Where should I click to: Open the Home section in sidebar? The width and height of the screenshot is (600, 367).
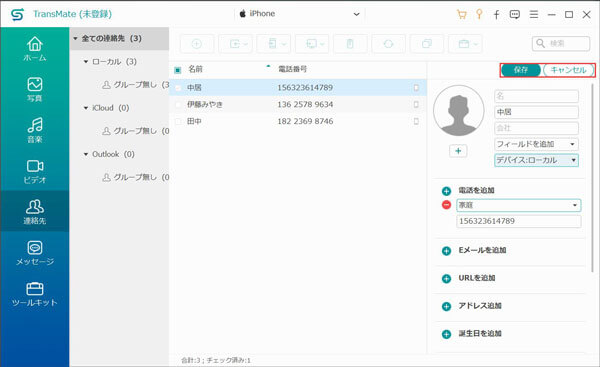coord(34,49)
